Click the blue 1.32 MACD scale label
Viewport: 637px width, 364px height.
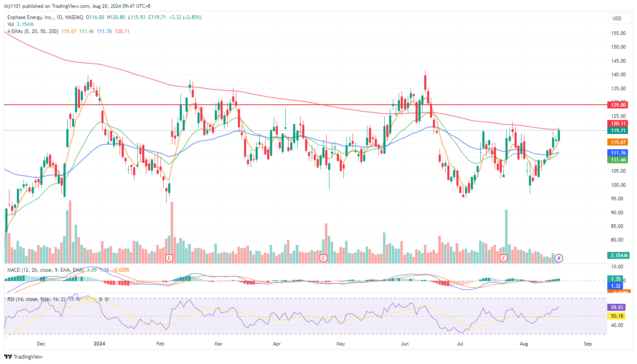click(615, 286)
